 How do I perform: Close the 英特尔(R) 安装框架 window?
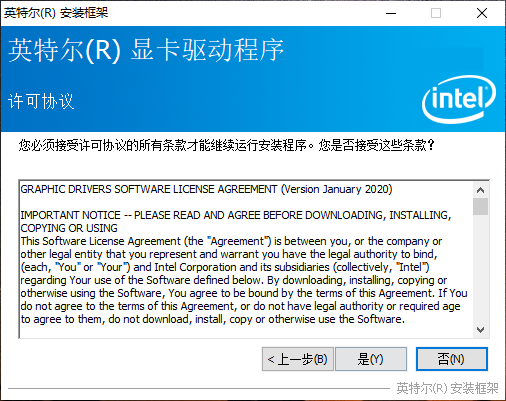482,13
